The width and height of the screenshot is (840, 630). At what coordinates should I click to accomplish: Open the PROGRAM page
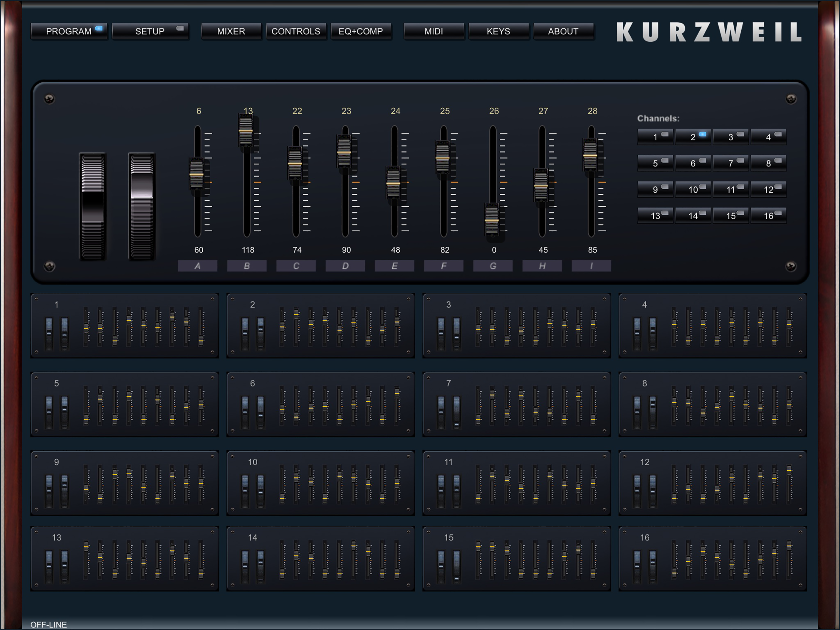69,31
